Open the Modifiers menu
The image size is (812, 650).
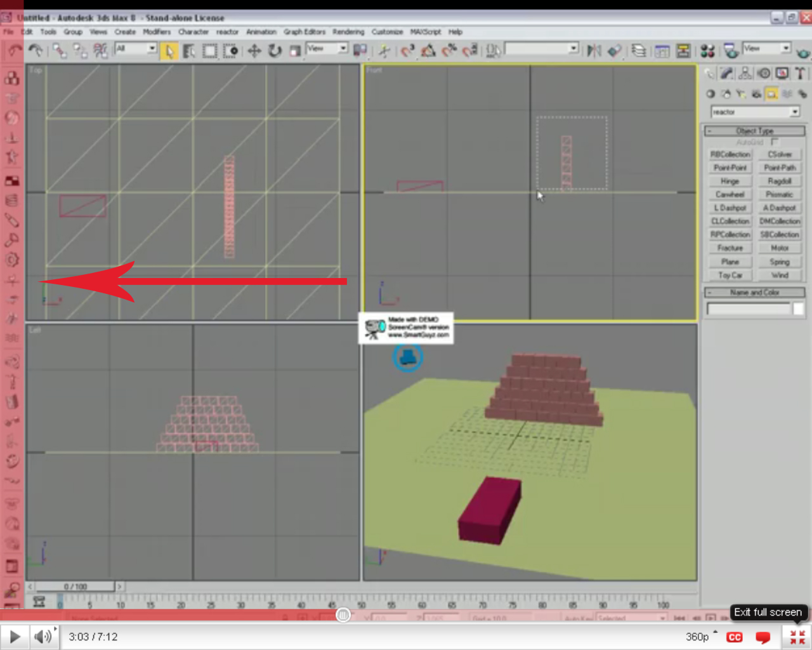[156, 32]
